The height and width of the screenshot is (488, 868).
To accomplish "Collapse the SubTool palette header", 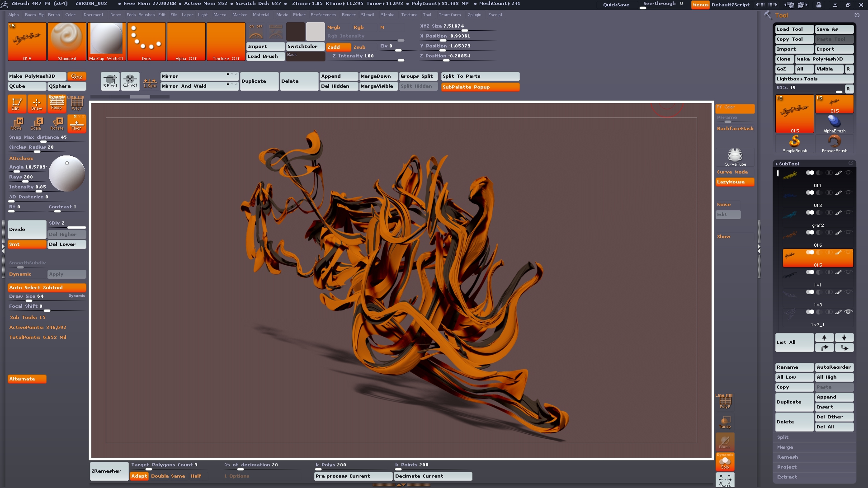I will click(x=788, y=164).
